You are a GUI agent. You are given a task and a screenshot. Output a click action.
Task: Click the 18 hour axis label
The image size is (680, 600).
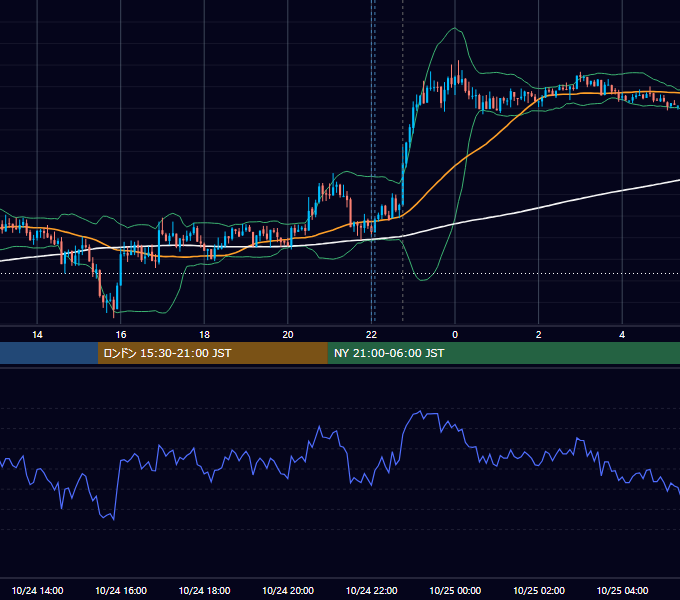(204, 335)
